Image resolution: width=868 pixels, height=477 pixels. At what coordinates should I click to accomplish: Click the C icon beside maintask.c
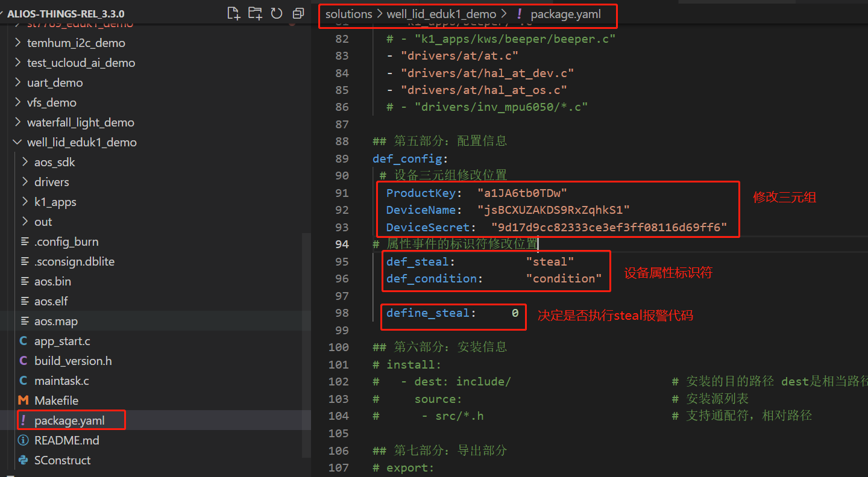click(x=24, y=381)
